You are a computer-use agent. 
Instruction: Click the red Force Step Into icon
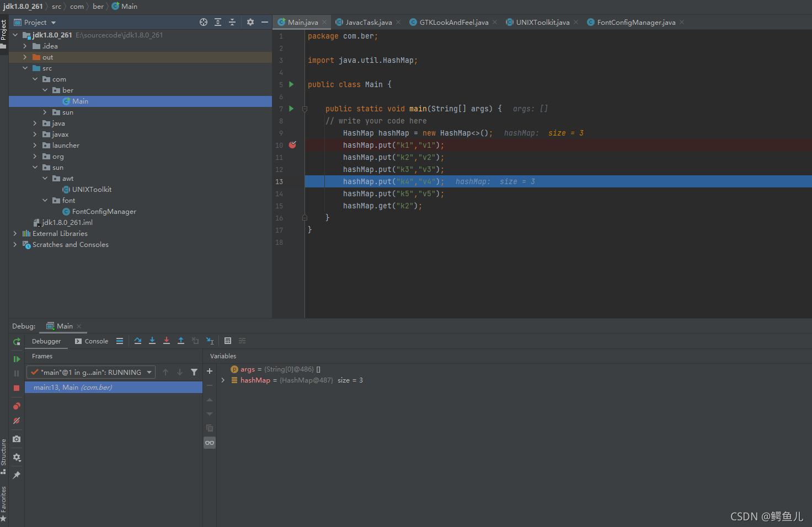(167, 341)
